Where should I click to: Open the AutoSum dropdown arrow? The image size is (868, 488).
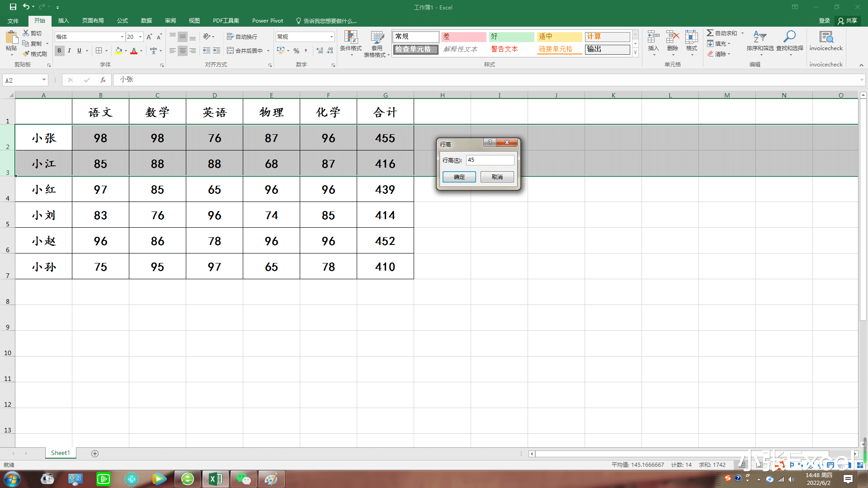[x=742, y=33]
